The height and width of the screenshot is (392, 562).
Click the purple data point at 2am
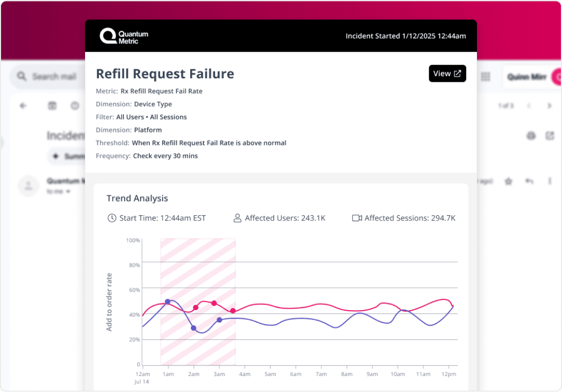193,328
